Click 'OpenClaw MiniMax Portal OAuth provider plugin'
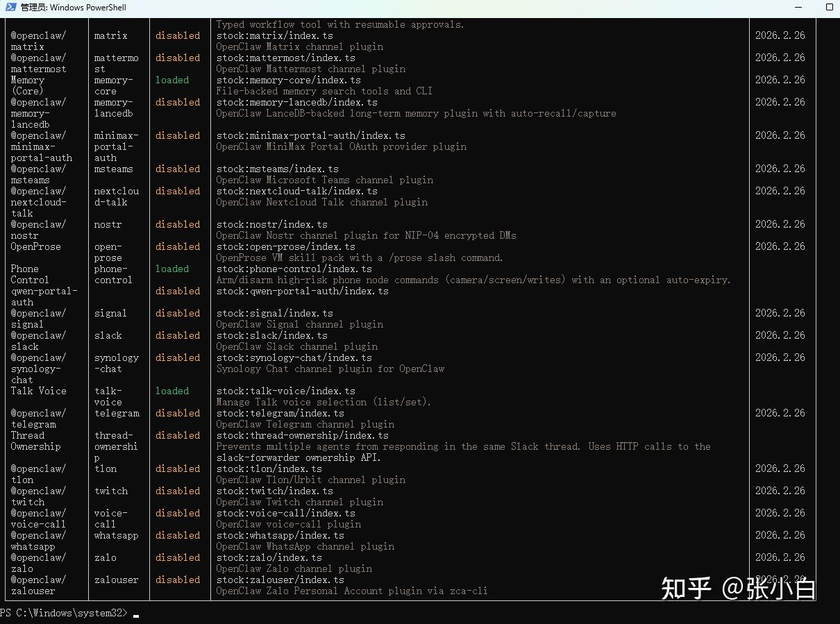Screen dimensions: 840x624 pyautogui.click(x=342, y=146)
